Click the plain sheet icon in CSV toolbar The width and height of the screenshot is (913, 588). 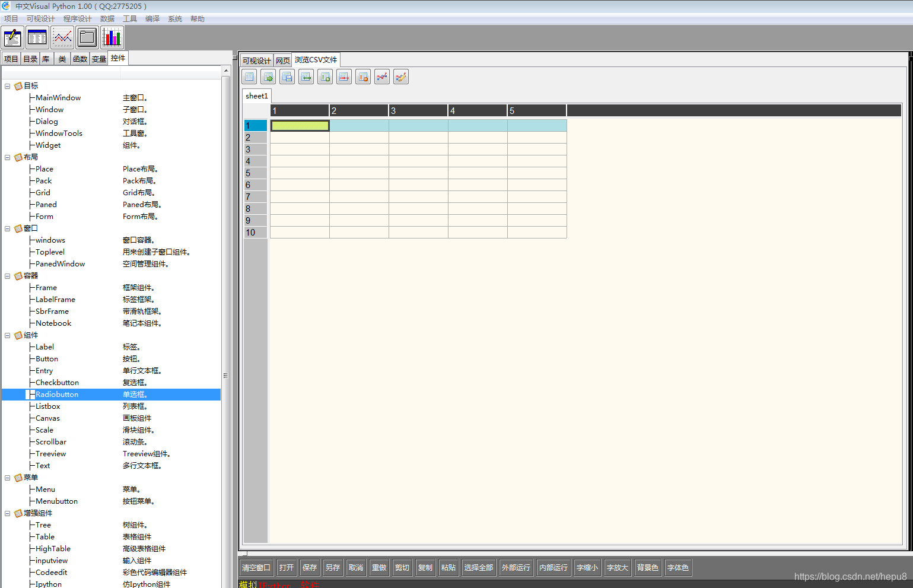[x=249, y=77]
